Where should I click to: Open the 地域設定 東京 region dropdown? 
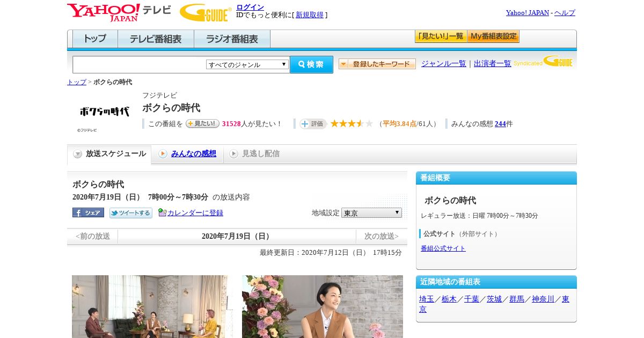pos(371,212)
